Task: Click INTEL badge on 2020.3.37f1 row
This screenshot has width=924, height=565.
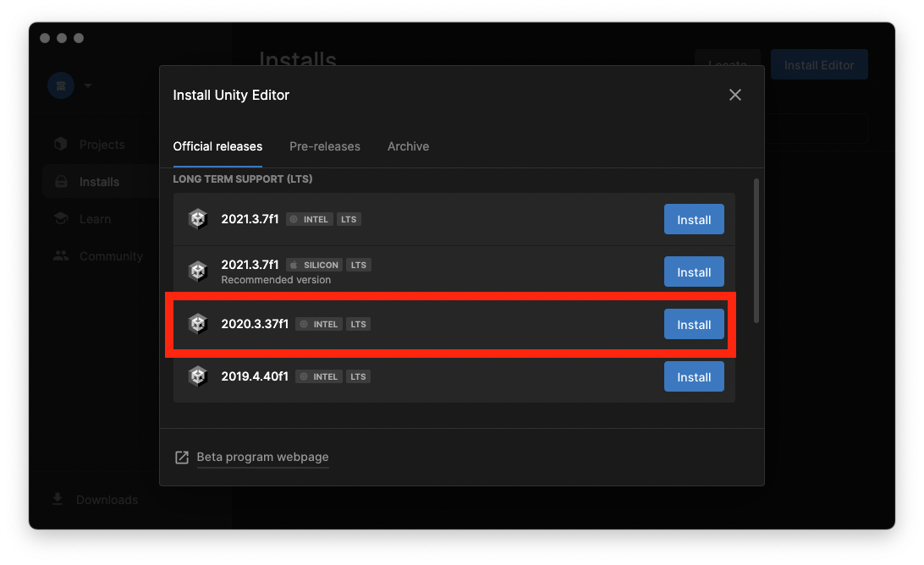Action: [x=319, y=324]
